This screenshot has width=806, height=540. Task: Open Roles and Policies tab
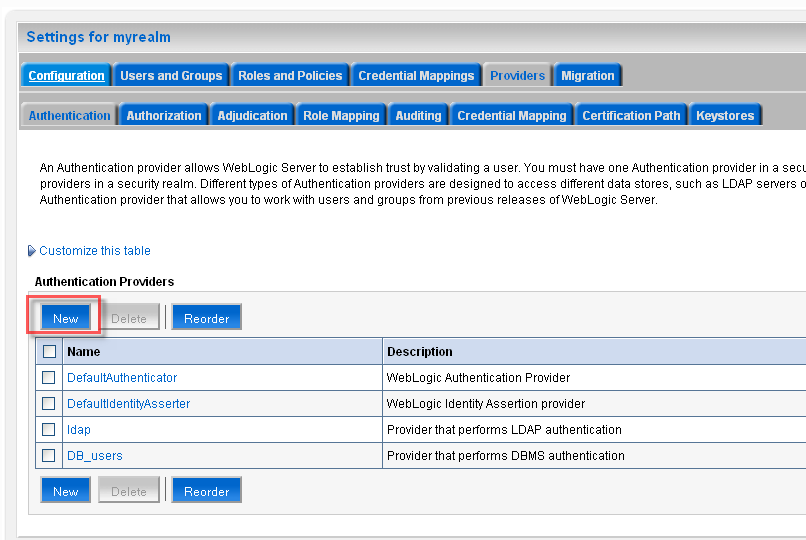[x=290, y=76]
